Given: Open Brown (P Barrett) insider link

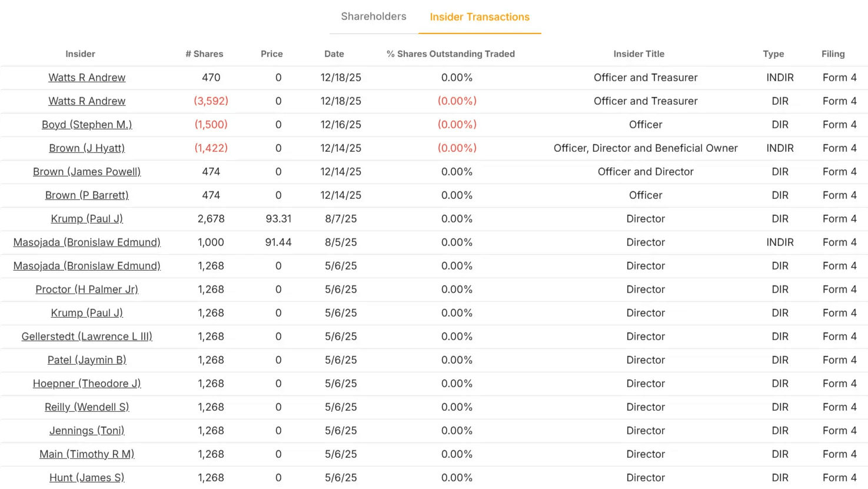Looking at the screenshot, I should [x=87, y=195].
